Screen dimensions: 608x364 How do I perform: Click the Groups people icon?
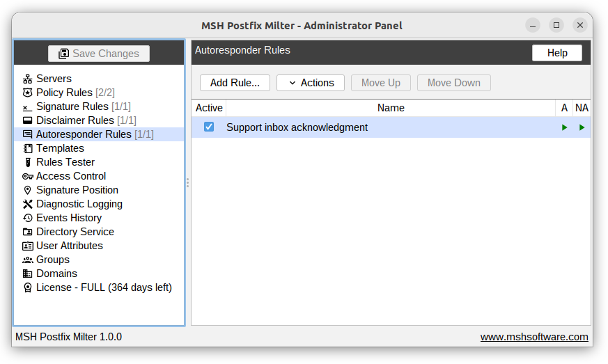[x=28, y=260]
